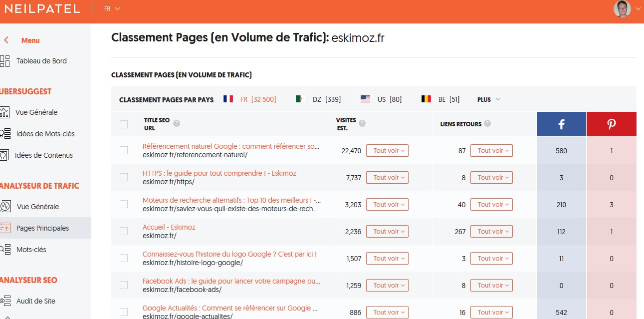Click Facebook shares value 580
This screenshot has width=644, height=319.
[x=561, y=151]
